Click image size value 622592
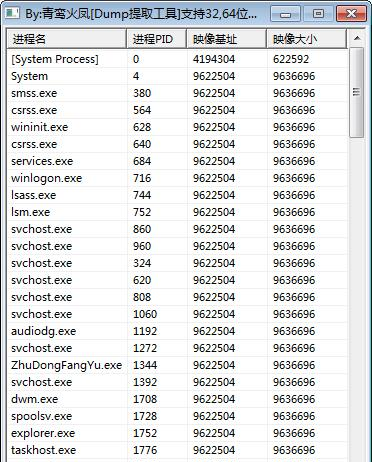Image resolution: width=372 pixels, height=462 pixels. tap(291, 59)
